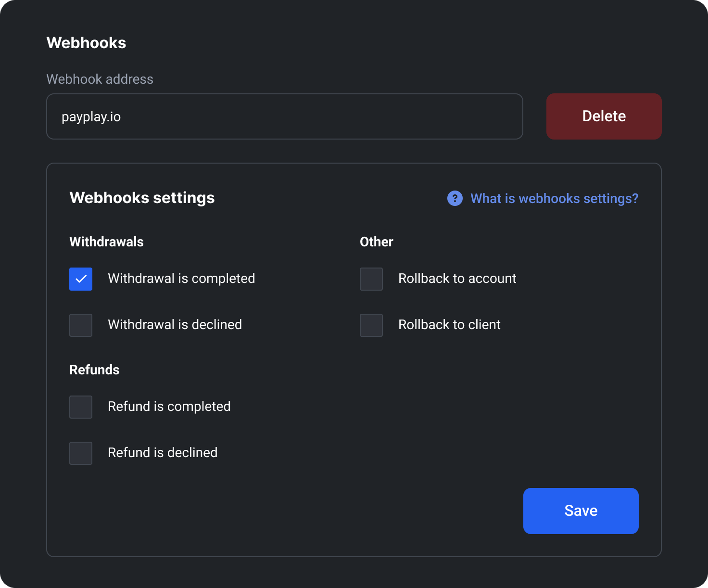Click the 'Refund is declined' label text
708x588 pixels.
[163, 453]
